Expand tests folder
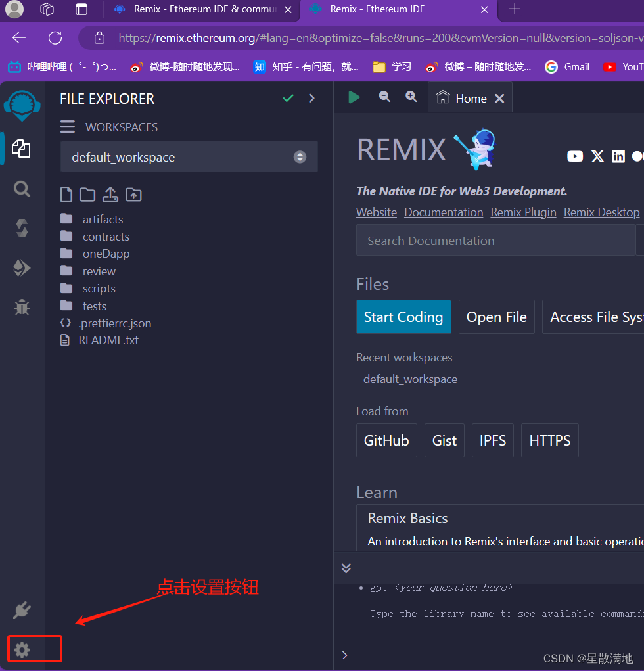Viewport: 644px width, 671px height. click(x=94, y=306)
